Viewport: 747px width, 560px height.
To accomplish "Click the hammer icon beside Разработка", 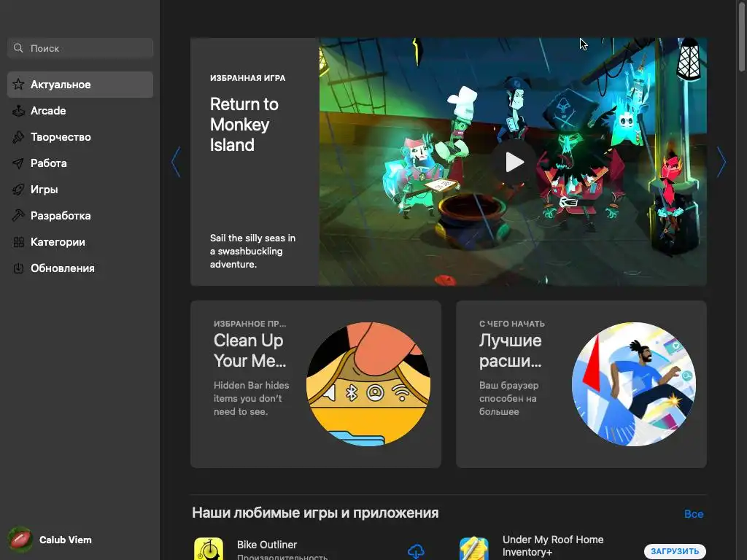I will click(x=18, y=216).
